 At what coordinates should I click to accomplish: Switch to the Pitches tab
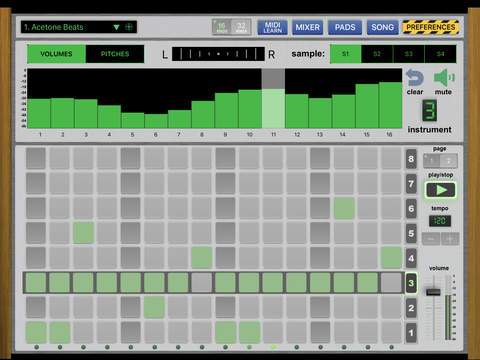pos(115,54)
